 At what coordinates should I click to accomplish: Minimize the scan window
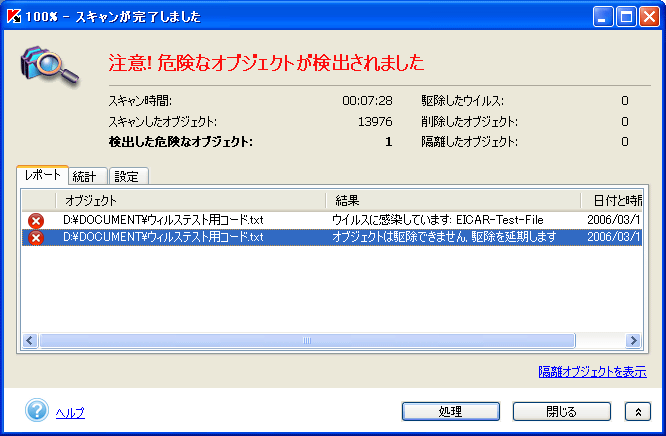click(x=603, y=17)
